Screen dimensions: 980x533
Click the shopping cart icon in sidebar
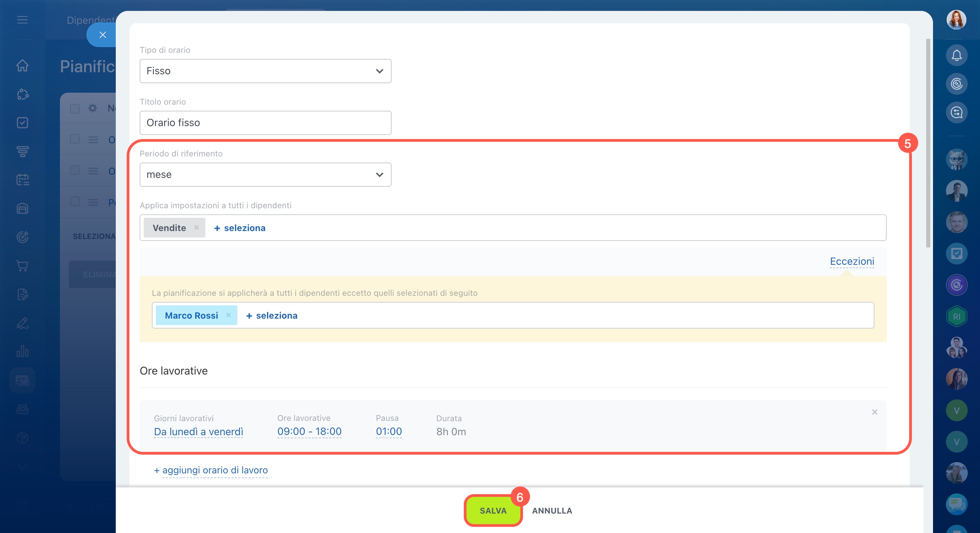pos(22,266)
